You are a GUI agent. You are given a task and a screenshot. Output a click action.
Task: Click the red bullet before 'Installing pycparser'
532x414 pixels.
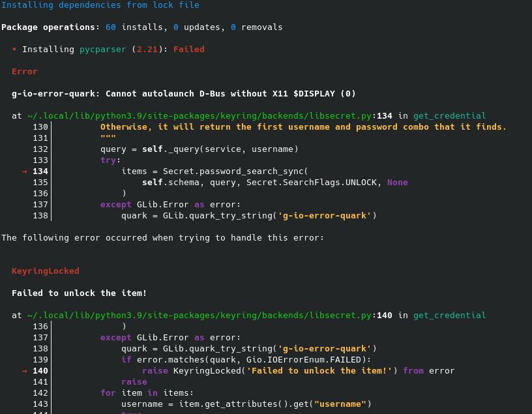point(14,49)
